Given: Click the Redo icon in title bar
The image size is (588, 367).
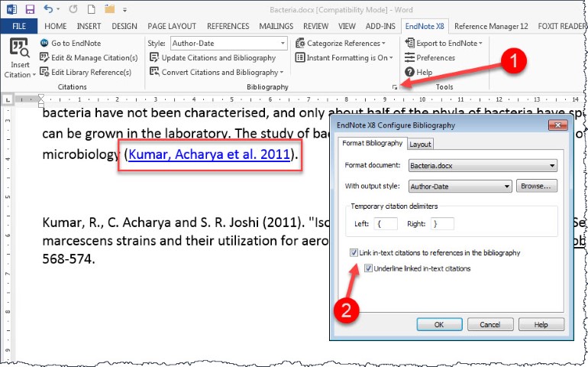Looking at the screenshot, I should click(73, 9).
